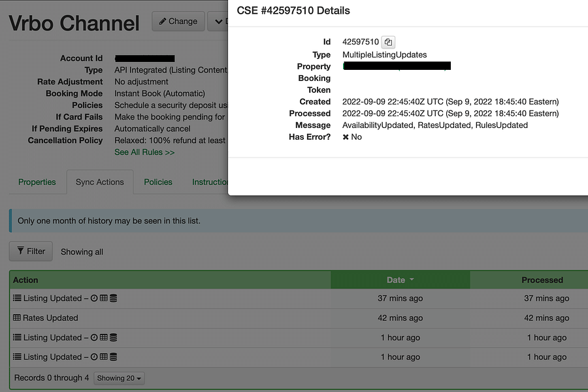The height and width of the screenshot is (392, 588).
Task: Open the dropdown button next to Change
Action: click(x=217, y=21)
